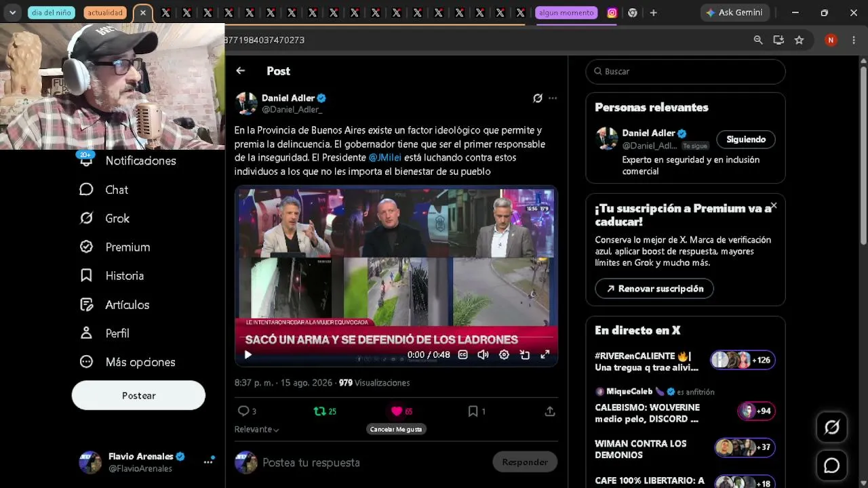This screenshot has height=488, width=868.
Task: Open Chat in sidebar
Action: click(104, 190)
